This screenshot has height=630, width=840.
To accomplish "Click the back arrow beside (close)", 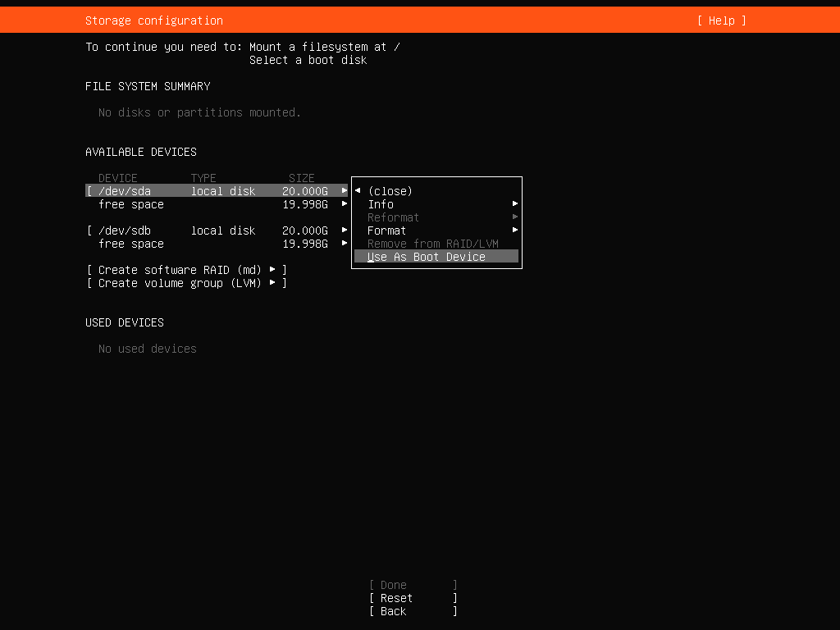I will point(358,191).
